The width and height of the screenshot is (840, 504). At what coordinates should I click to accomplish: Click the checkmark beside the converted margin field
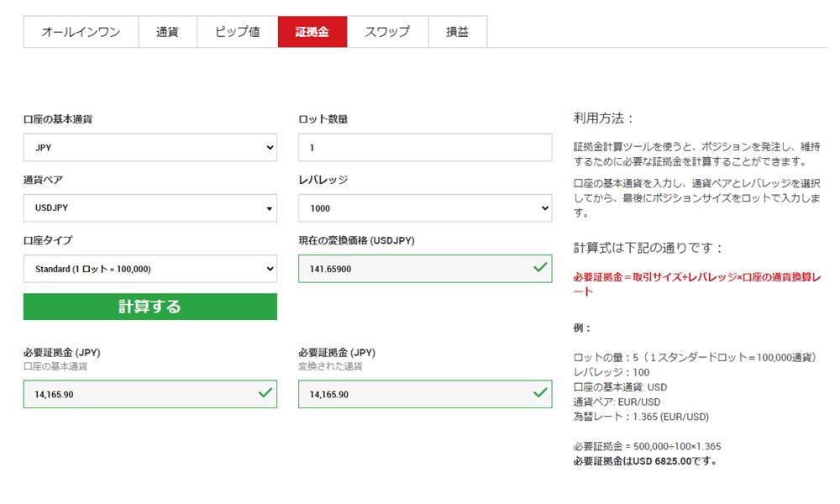point(541,393)
